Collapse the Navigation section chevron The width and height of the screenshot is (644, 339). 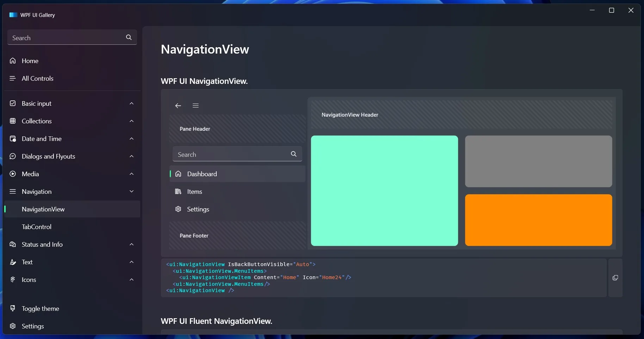coord(131,191)
